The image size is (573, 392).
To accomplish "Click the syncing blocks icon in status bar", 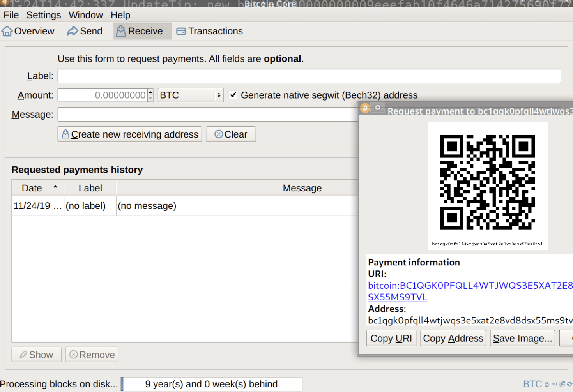I will tap(570, 384).
